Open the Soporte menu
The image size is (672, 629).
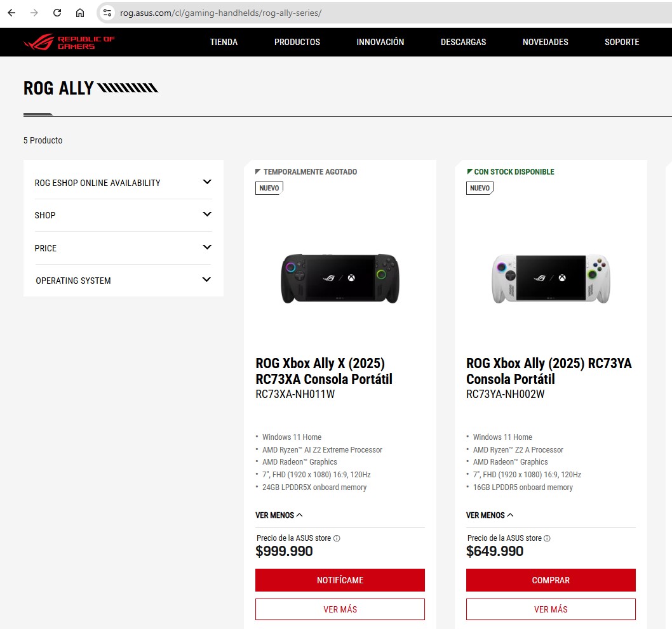622,42
